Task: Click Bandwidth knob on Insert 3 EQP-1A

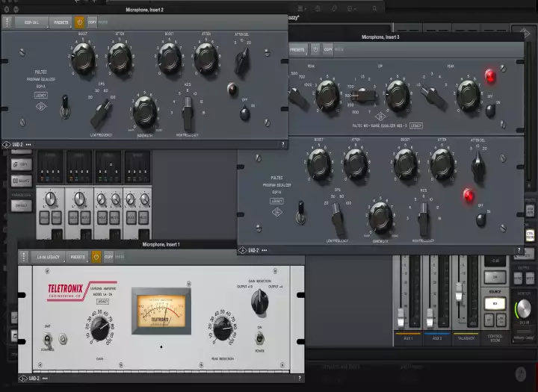Action: pos(381,217)
